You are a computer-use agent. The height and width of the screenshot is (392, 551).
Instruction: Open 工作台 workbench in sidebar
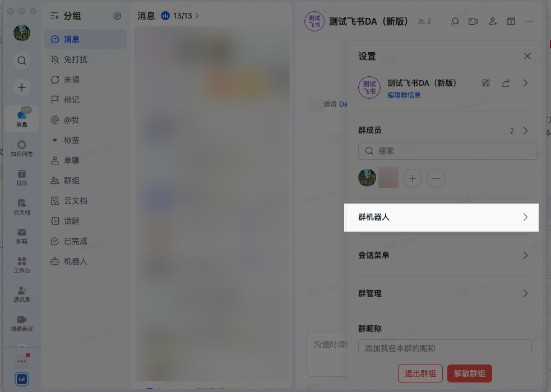coord(22,265)
